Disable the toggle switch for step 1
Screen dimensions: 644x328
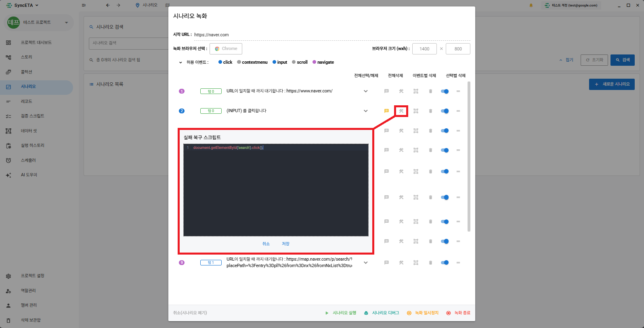click(x=445, y=91)
